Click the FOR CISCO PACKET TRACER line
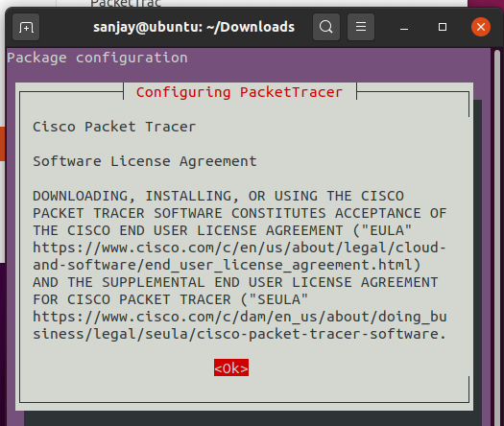 coord(170,299)
